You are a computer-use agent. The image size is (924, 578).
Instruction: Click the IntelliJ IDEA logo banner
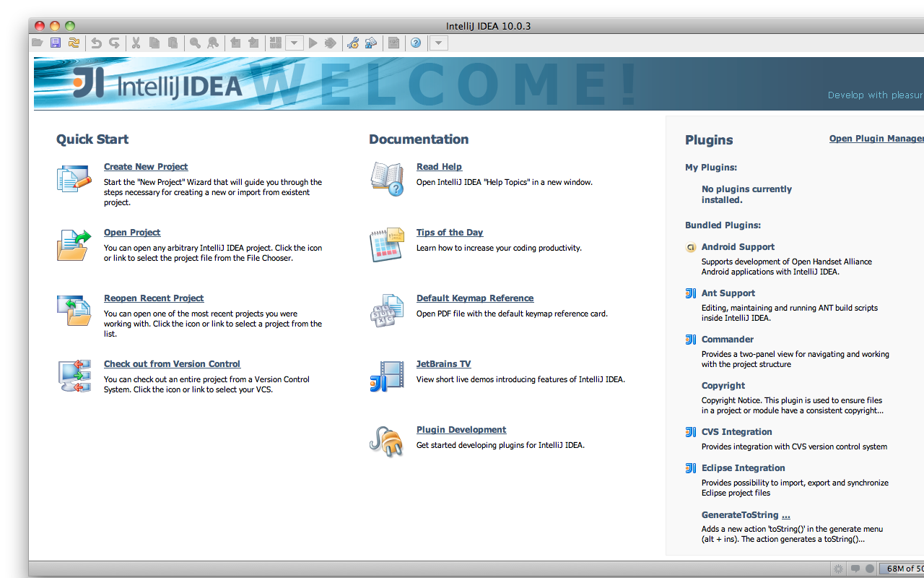[x=157, y=84]
